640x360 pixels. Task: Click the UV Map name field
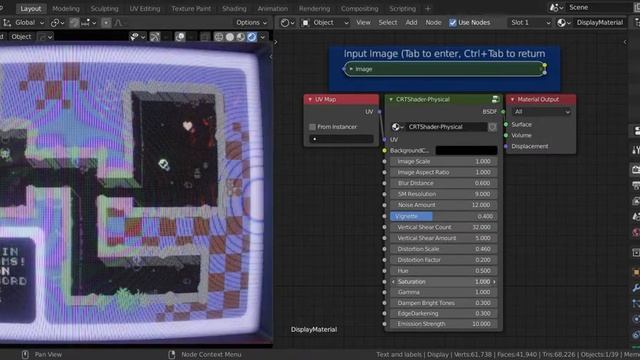pos(341,139)
